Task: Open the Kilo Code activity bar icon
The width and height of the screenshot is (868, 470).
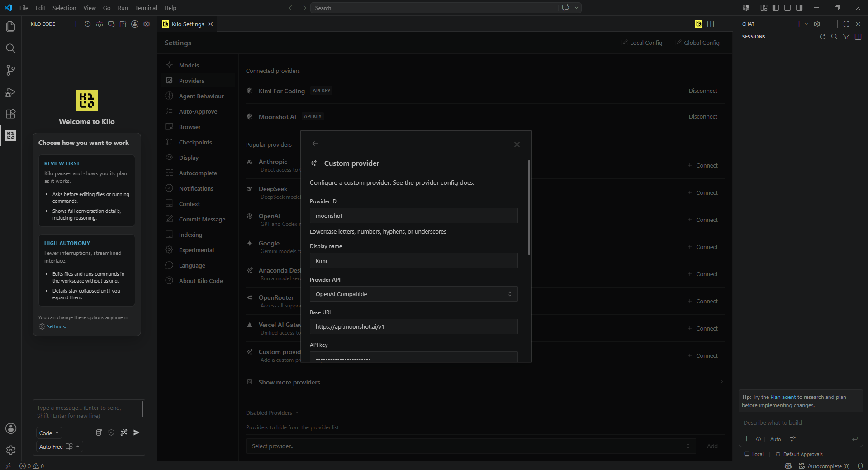Action: [x=10, y=135]
